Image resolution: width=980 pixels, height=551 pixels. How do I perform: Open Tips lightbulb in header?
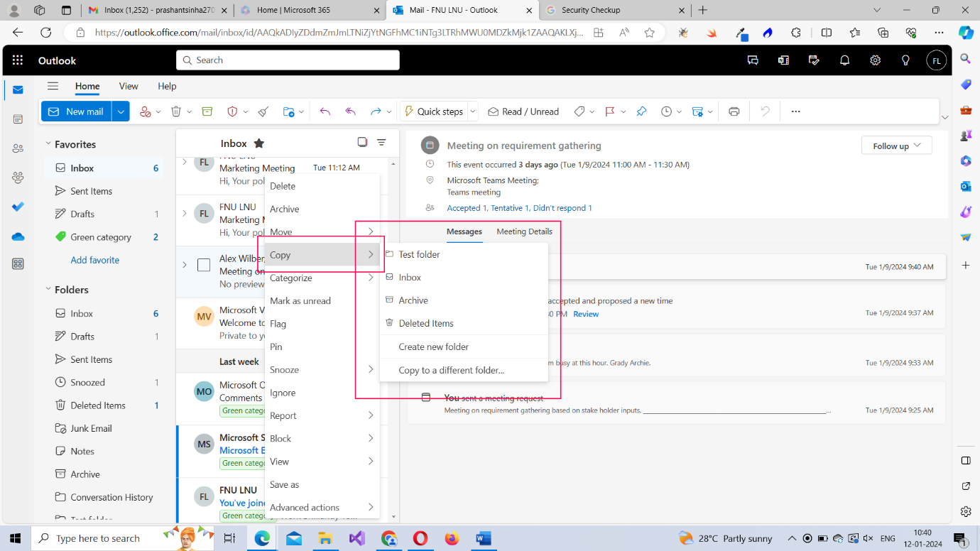point(905,60)
